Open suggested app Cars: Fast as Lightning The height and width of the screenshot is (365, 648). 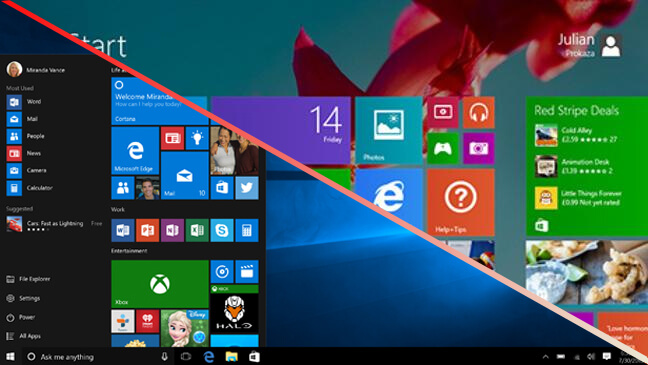(54, 224)
